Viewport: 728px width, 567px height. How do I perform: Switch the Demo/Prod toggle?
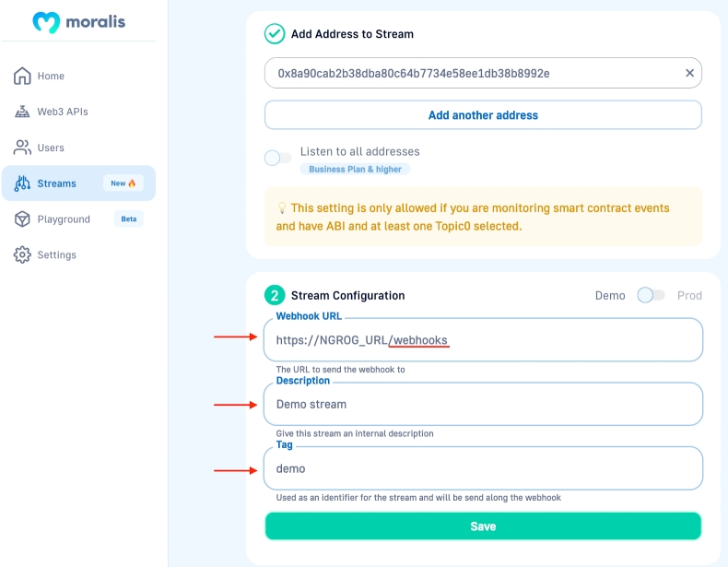coord(651,295)
